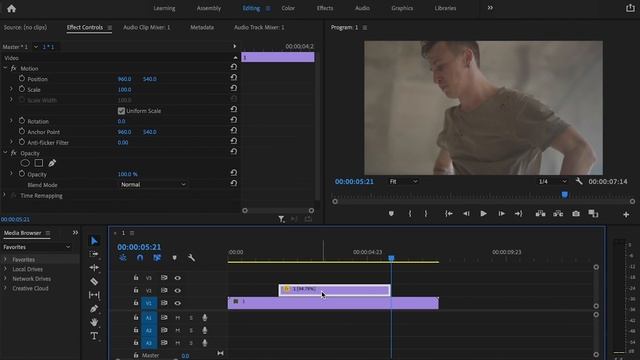The image size is (640, 360).
Task: Open the Fit zoom level dropdown
Action: pos(403,181)
